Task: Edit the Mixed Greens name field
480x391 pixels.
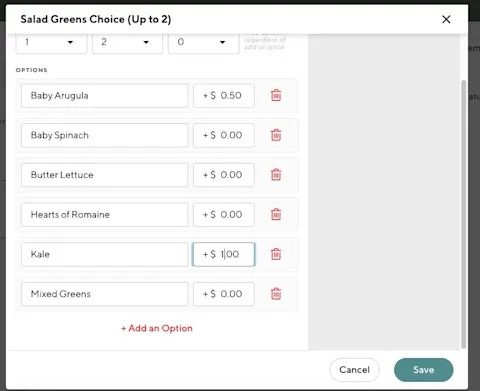Action: [x=105, y=294]
